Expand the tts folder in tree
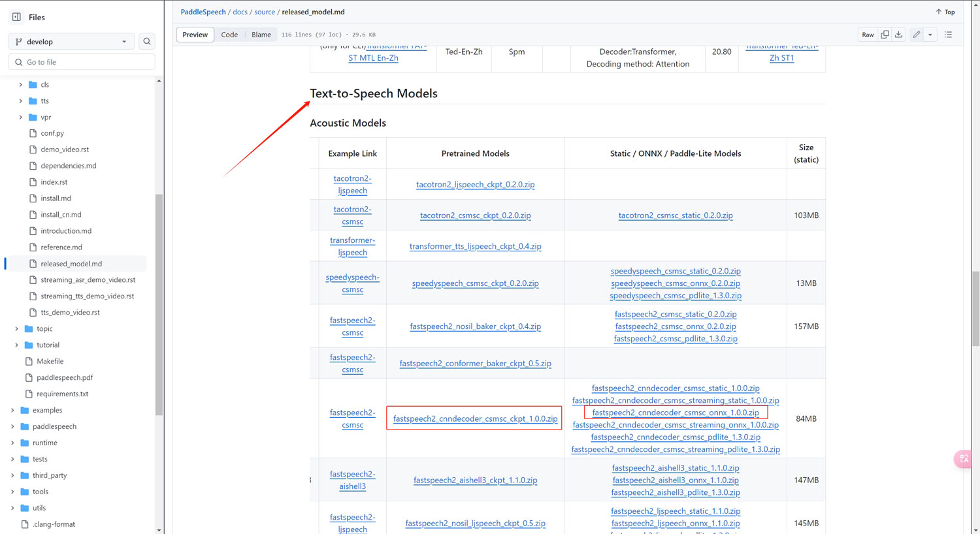The image size is (980, 534). click(x=21, y=101)
